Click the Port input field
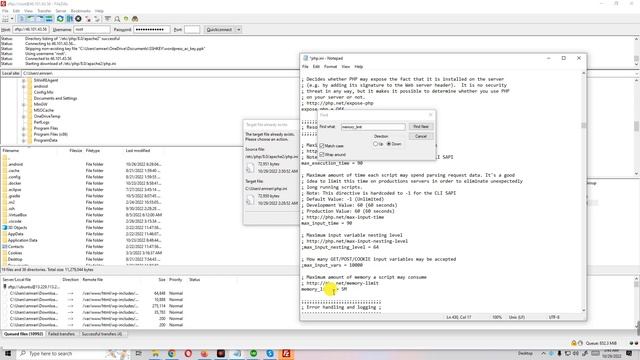The height and width of the screenshot is (360, 640). (x=192, y=30)
